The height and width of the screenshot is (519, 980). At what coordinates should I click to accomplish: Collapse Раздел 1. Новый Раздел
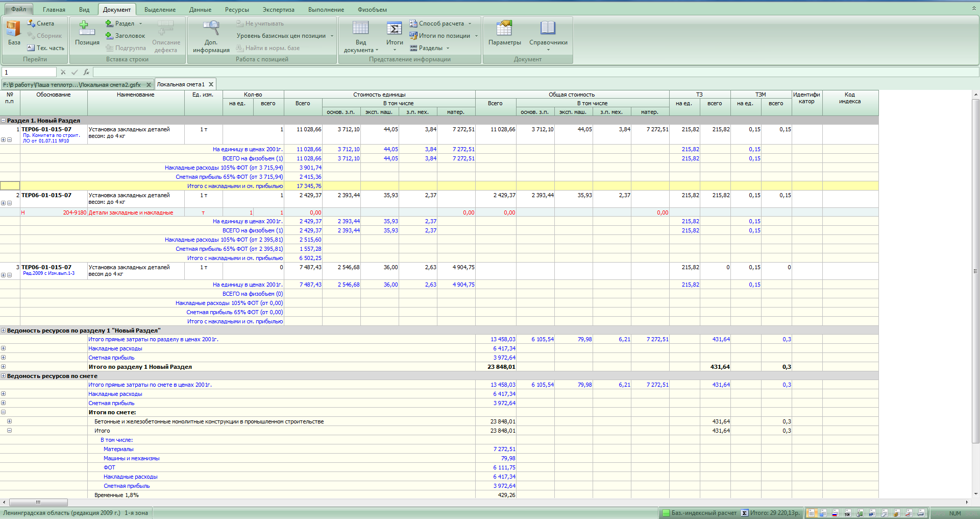(4, 121)
